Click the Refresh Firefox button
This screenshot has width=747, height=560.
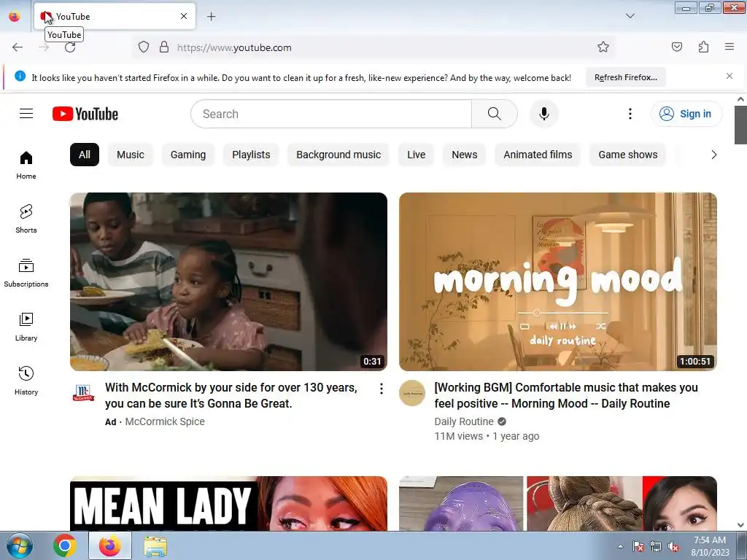click(625, 77)
